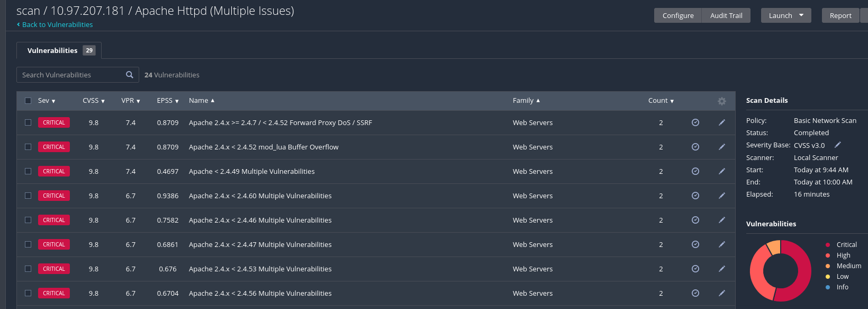868x309 pixels.
Task: Click the Info legend color dot
Action: tap(828, 287)
